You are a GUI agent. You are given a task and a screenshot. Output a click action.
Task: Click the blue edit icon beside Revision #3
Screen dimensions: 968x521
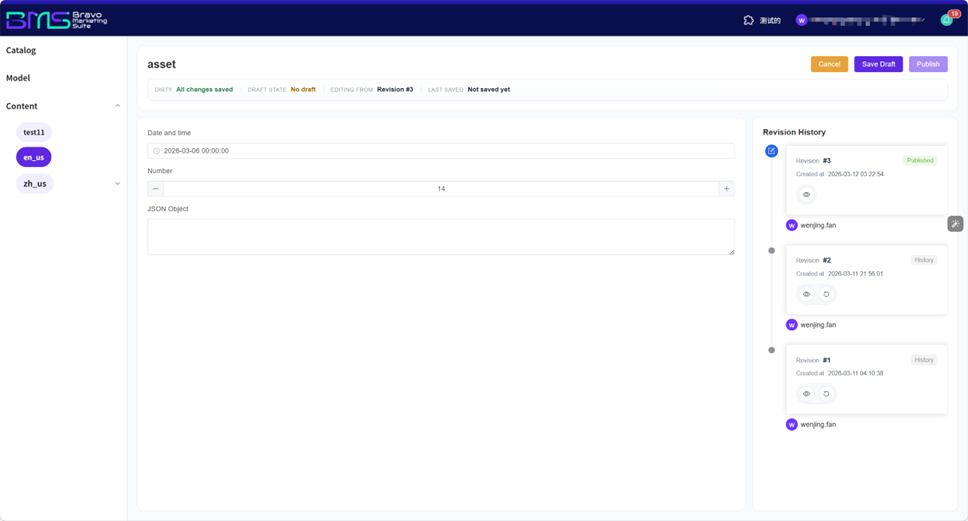tap(771, 151)
